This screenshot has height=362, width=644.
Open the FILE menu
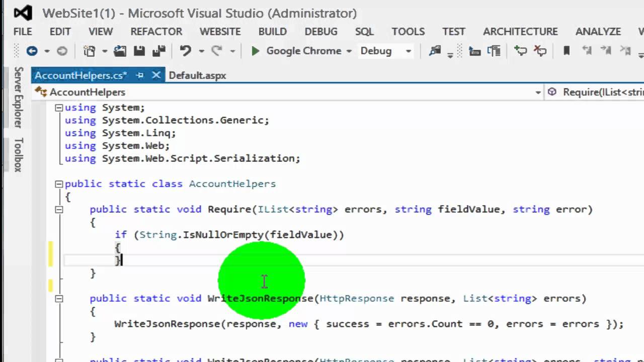[x=23, y=32]
